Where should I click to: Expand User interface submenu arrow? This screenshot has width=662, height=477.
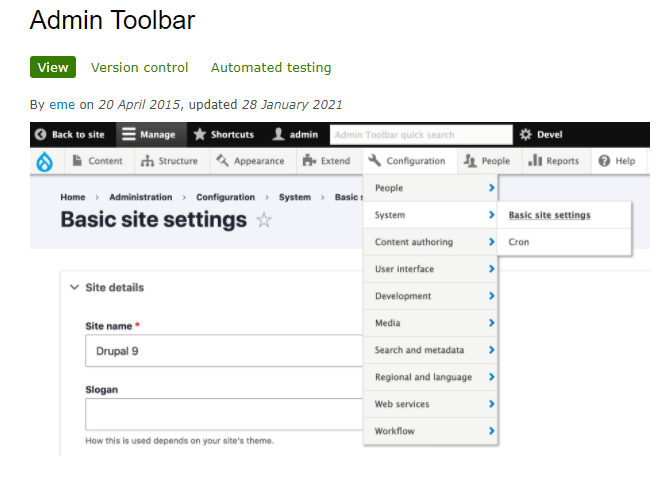491,269
